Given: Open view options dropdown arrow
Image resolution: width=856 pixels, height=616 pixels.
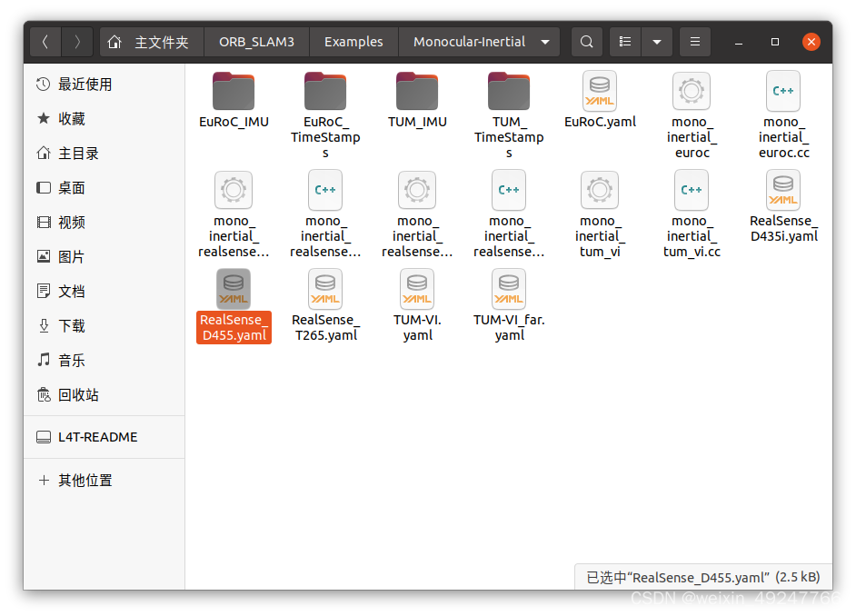Looking at the screenshot, I should [x=657, y=42].
